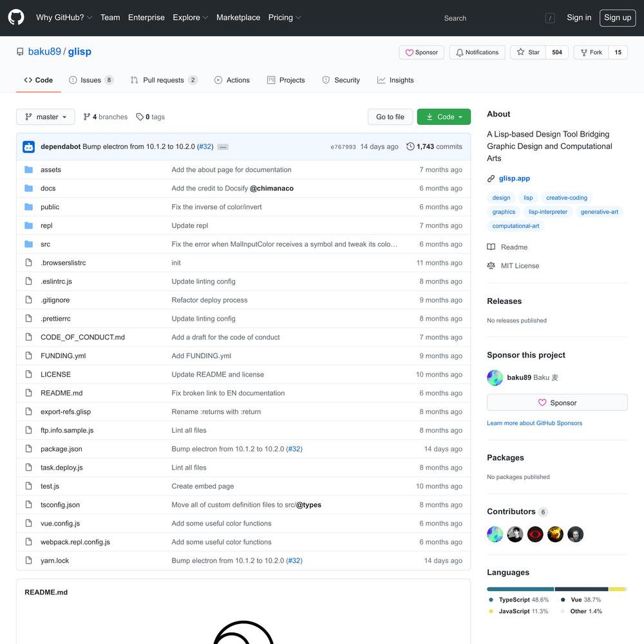Switch to the Issues tab

(91, 80)
